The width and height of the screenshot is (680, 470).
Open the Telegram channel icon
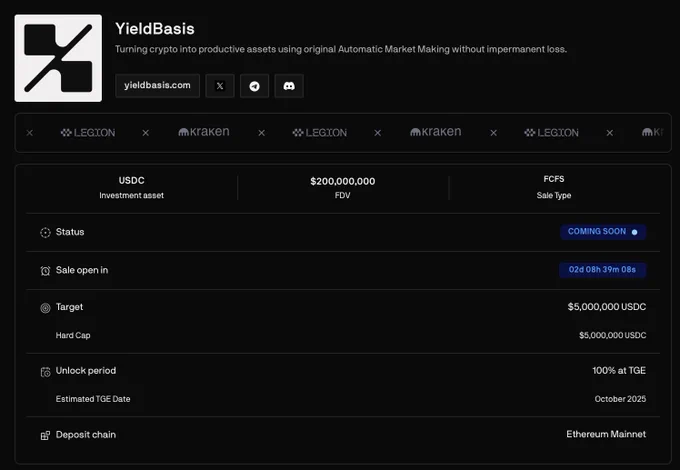pos(255,86)
